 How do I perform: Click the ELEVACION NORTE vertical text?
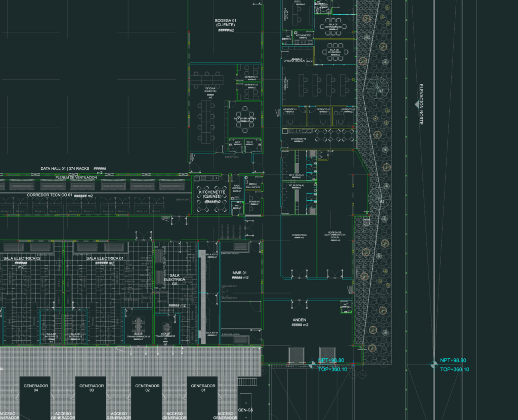click(x=421, y=104)
